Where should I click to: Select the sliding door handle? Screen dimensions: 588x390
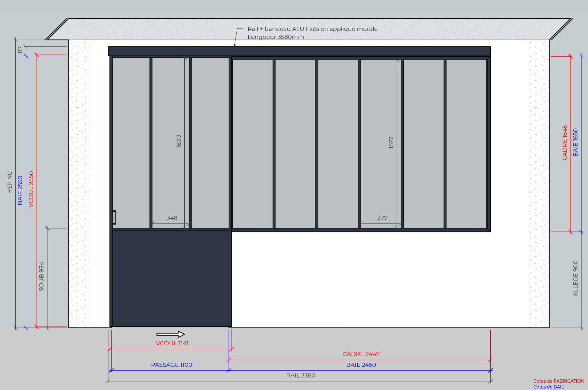[114, 217]
